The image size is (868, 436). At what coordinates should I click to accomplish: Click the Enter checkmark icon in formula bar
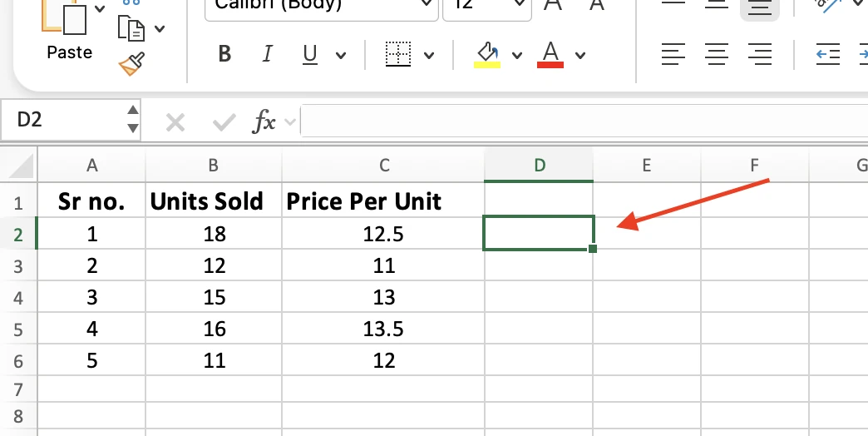click(224, 122)
